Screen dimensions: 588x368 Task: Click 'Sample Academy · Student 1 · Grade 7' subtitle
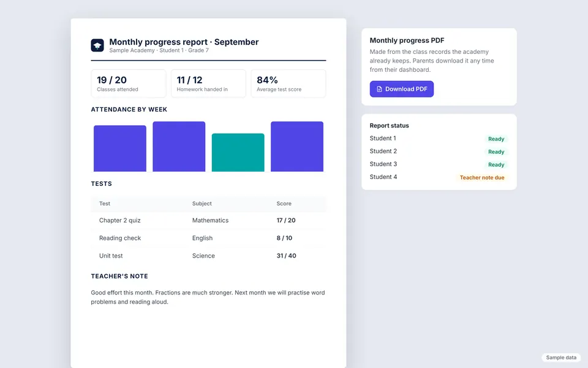point(159,50)
